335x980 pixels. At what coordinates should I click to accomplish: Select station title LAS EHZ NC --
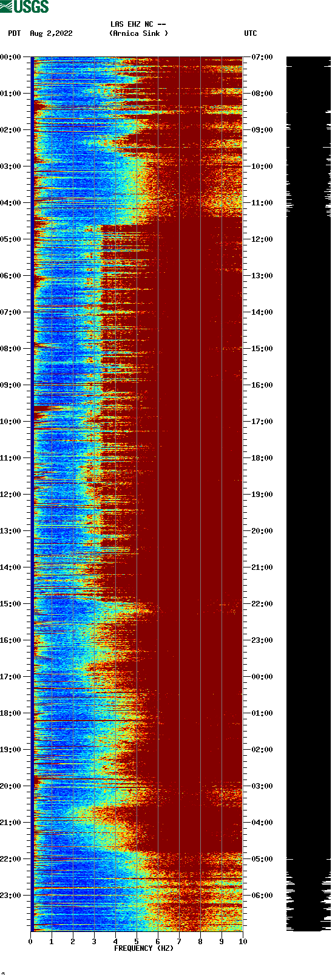138,24
